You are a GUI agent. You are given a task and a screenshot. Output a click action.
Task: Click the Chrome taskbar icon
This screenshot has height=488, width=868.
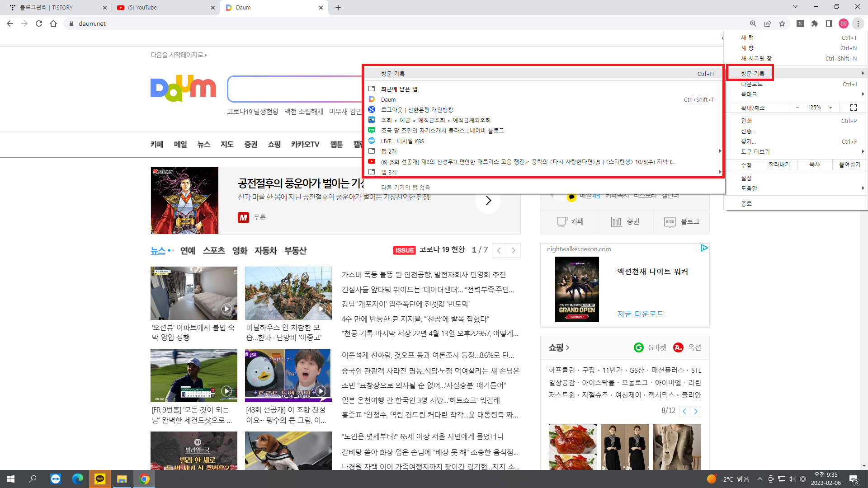(x=144, y=479)
